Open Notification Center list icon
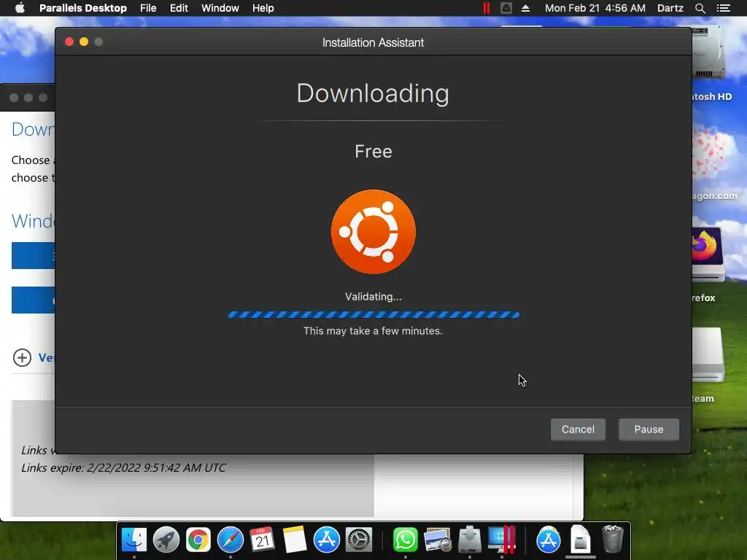Image resolution: width=747 pixels, height=560 pixels. click(723, 8)
